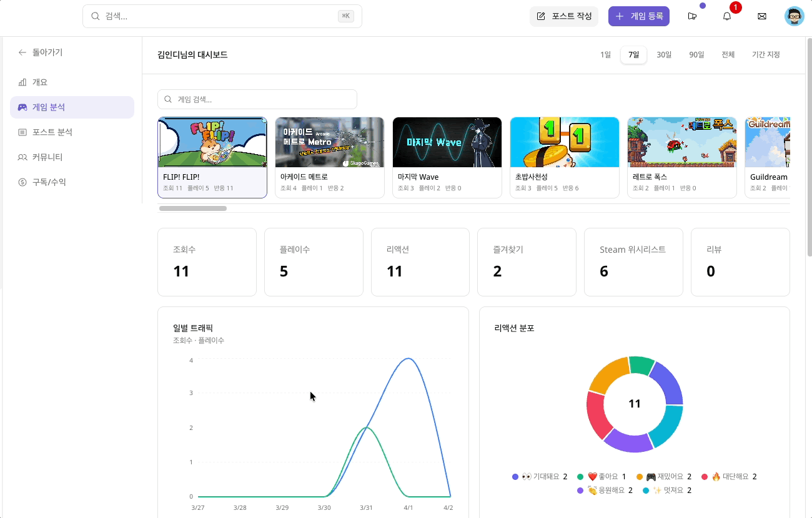This screenshot has height=518, width=812.
Task: Go to 포스트 분석 in sidebar
Action: 52,132
